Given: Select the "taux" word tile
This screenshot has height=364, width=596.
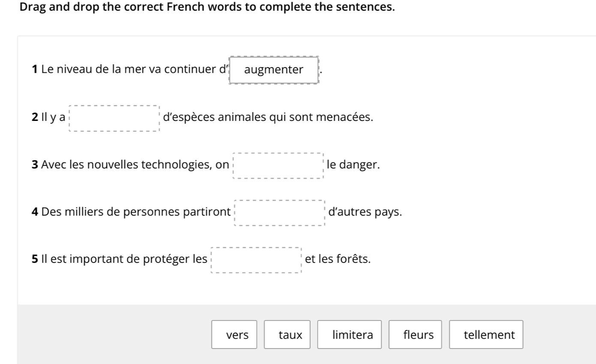Looking at the screenshot, I should point(287,335).
